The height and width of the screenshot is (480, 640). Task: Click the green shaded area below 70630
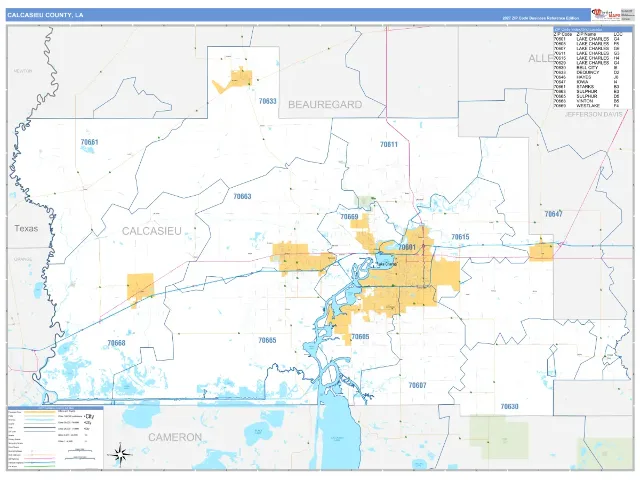point(499,437)
